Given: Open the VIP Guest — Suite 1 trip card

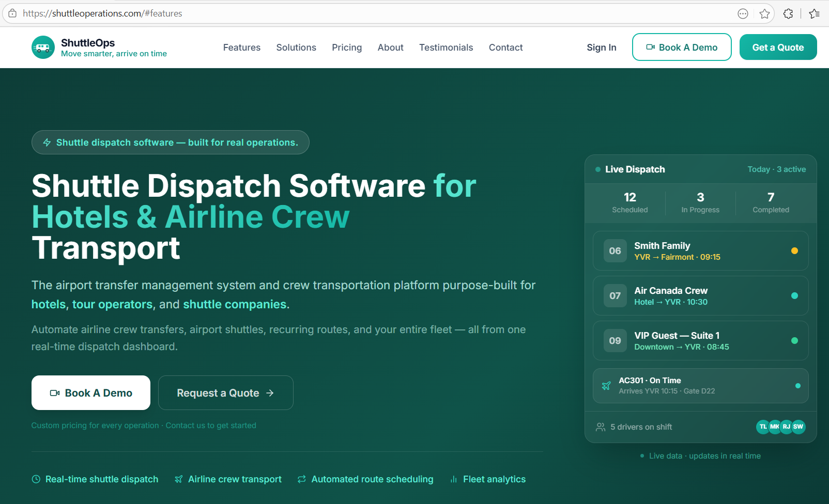Looking at the screenshot, I should pos(701,341).
